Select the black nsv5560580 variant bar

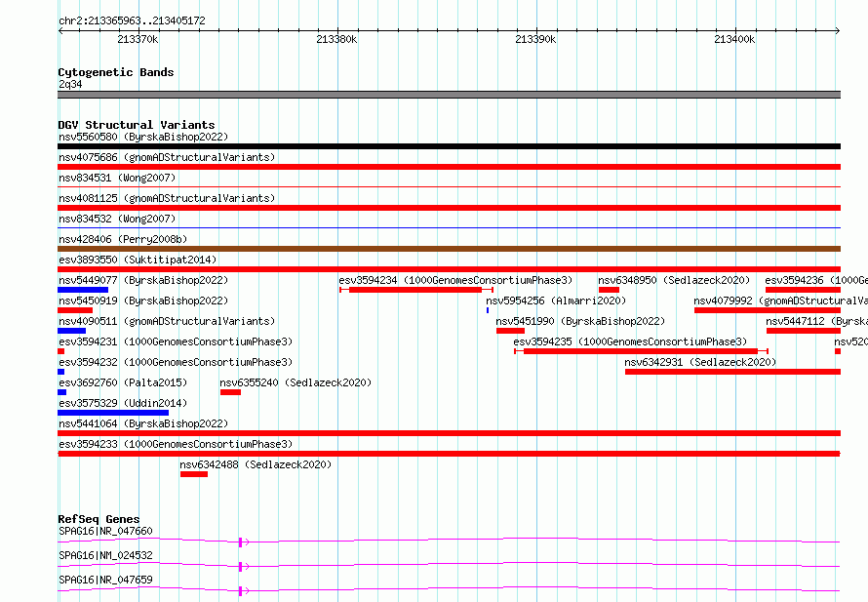(449, 146)
